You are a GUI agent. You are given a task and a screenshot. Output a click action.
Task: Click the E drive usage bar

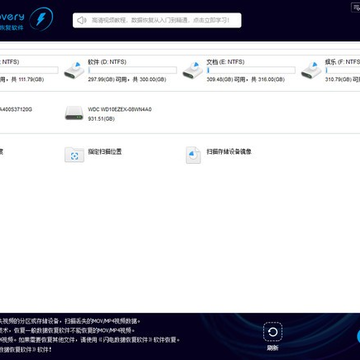(251, 70)
